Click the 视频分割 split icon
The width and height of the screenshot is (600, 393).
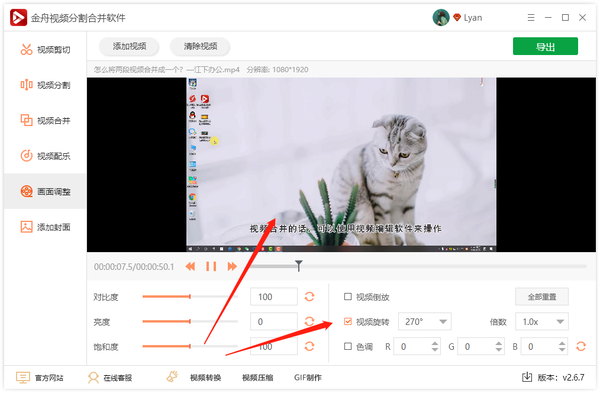coord(26,85)
